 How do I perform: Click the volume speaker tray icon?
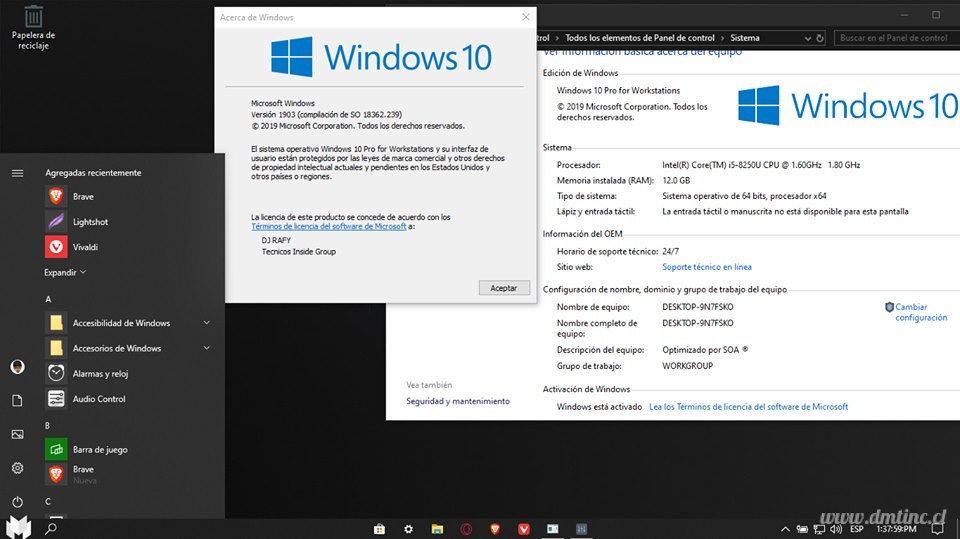point(836,529)
